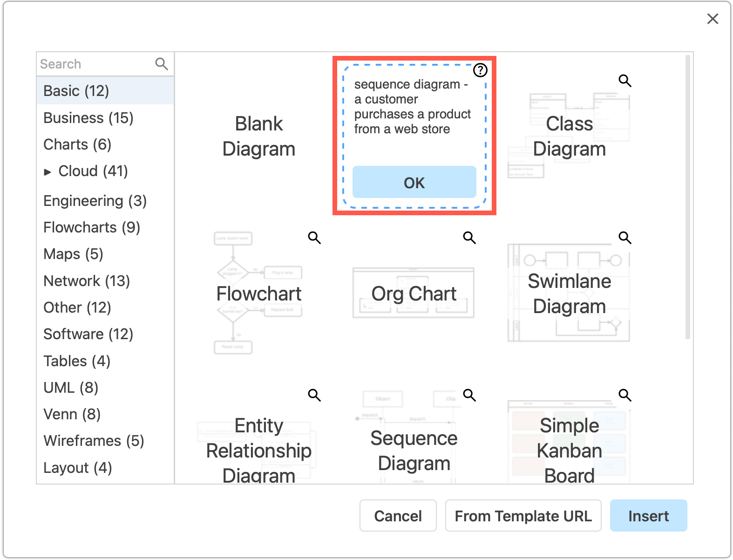Open the Simple Kanban Board preview icon
Screen dimensions: 733x560
coord(625,395)
